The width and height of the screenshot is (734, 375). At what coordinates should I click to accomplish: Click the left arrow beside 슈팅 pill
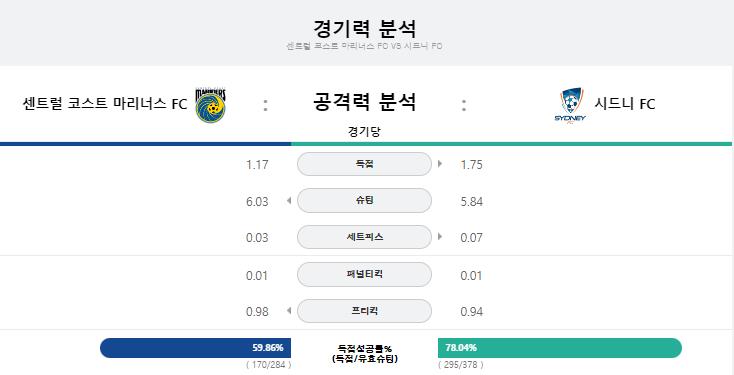tap(289, 201)
